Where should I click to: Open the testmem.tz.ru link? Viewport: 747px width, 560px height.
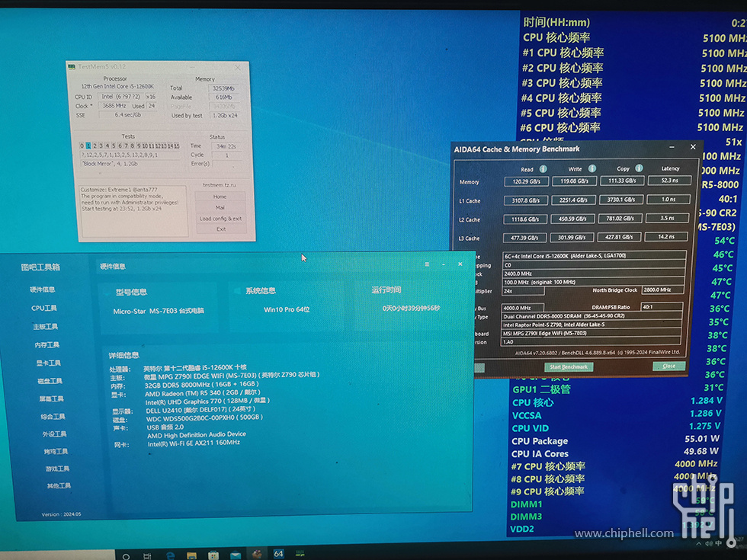click(220, 184)
